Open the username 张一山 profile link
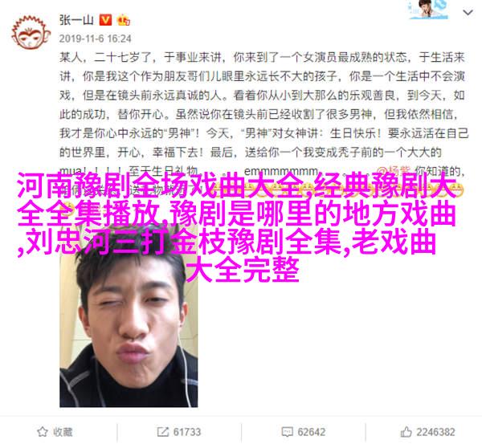Screen dimensions: 482x448 76,20
